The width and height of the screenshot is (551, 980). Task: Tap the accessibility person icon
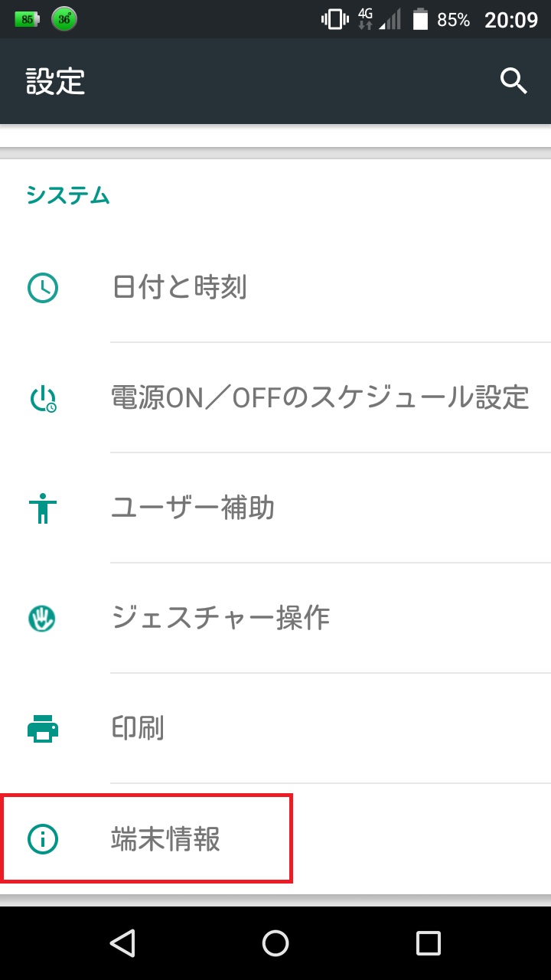(43, 508)
